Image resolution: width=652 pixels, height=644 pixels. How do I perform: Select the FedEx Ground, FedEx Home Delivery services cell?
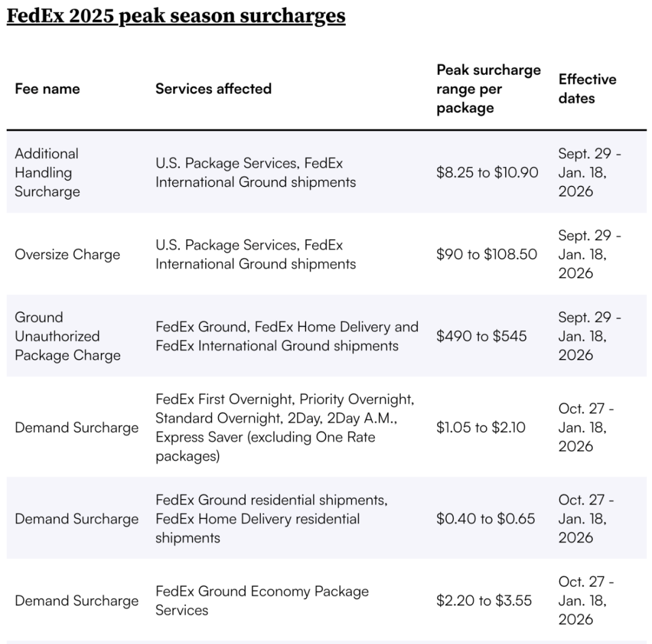[287, 336]
